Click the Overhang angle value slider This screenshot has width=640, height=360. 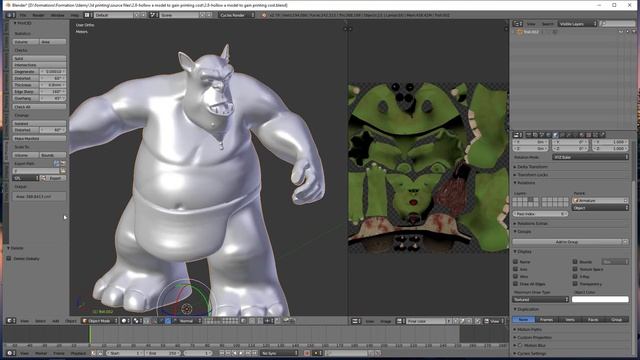coord(53,98)
